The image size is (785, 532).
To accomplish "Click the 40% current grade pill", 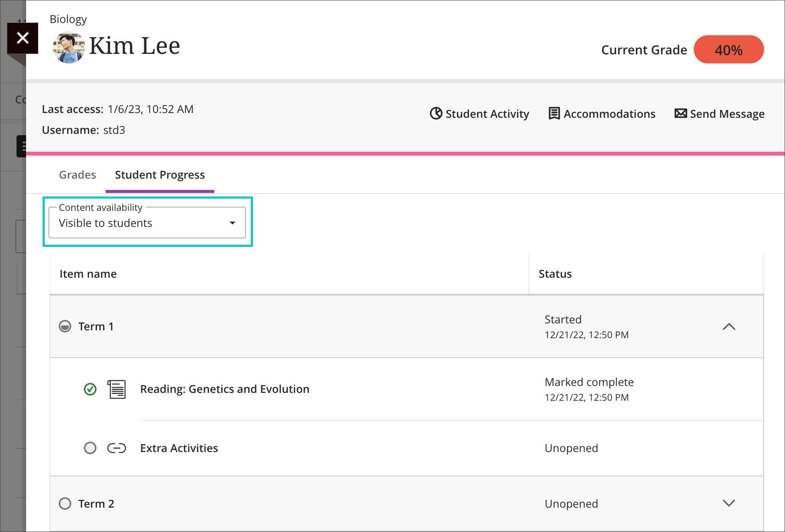I will click(728, 50).
